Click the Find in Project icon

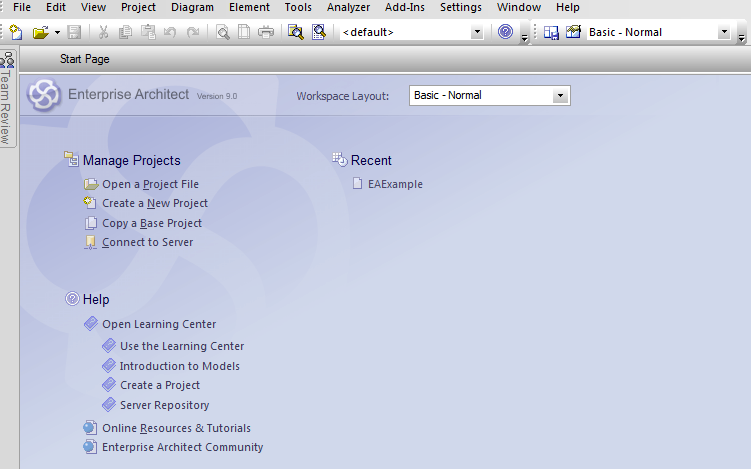296,32
